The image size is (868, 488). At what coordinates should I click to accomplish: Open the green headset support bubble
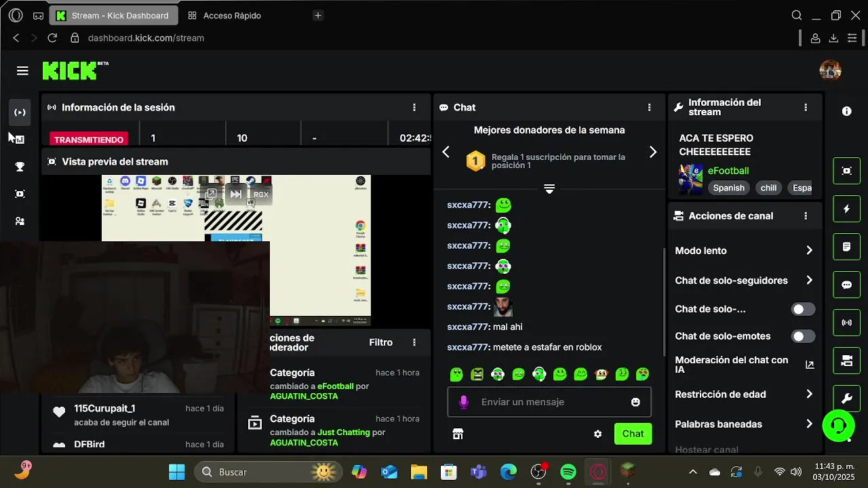point(838,426)
